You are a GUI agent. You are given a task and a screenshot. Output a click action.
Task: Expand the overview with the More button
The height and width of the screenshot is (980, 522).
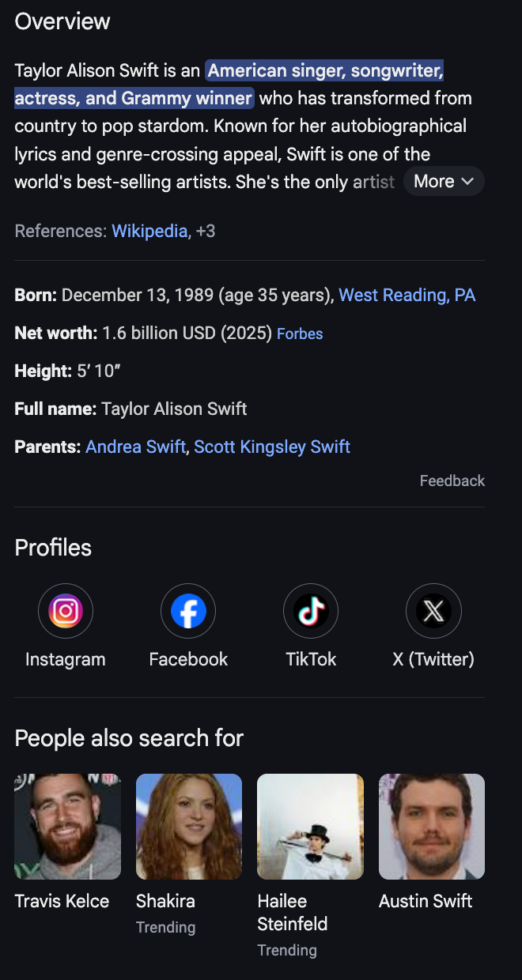click(x=444, y=181)
